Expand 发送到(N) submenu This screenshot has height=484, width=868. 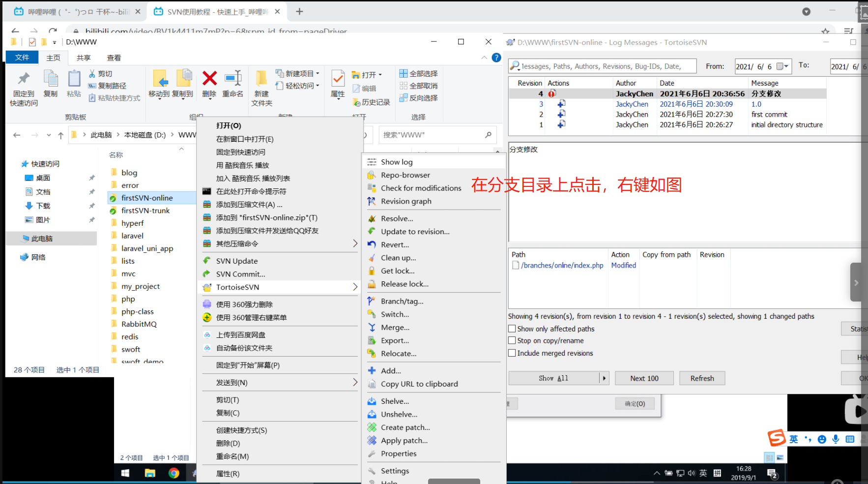click(355, 382)
